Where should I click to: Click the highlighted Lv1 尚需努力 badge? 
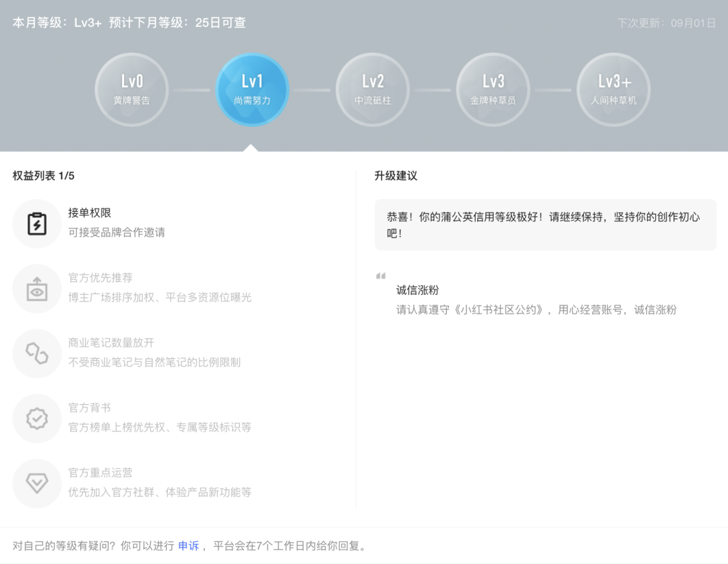click(x=252, y=90)
